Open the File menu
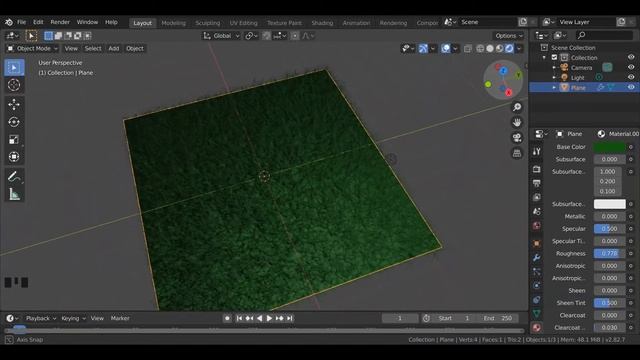The height and width of the screenshot is (360, 640). pyautogui.click(x=21, y=22)
